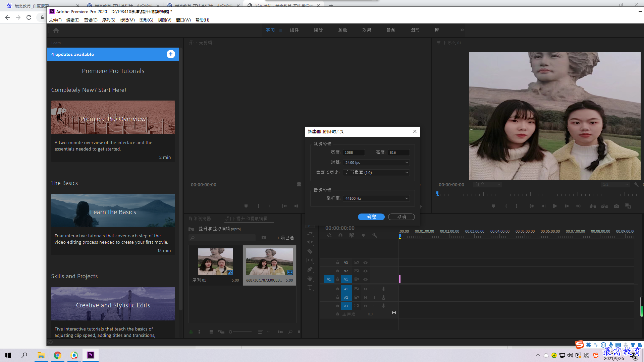Adjust the Project panel thumbnail zoom slider
Image resolution: width=644 pixels, height=362 pixels.
coord(240,332)
